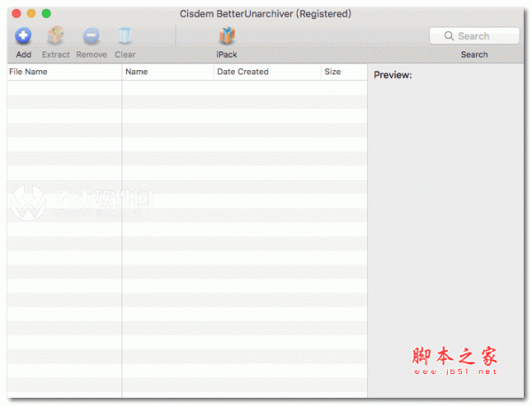Click the Clear label in toolbar
Screen dimensions: 532x406
[125, 55]
